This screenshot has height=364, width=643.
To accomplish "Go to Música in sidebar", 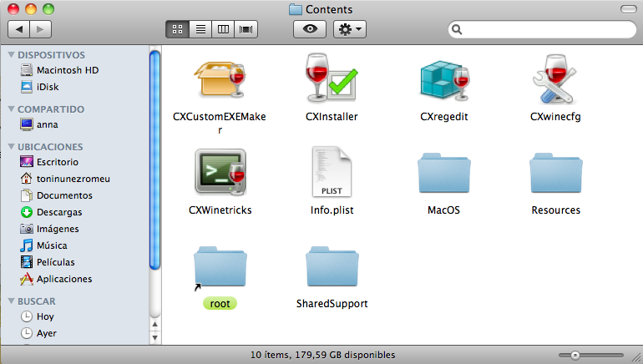I will (x=43, y=245).
